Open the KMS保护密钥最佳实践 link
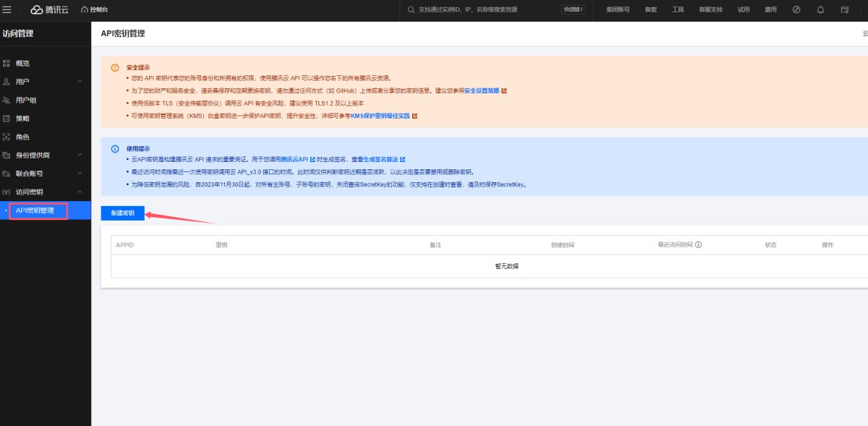This screenshot has height=426, width=868. [x=380, y=116]
